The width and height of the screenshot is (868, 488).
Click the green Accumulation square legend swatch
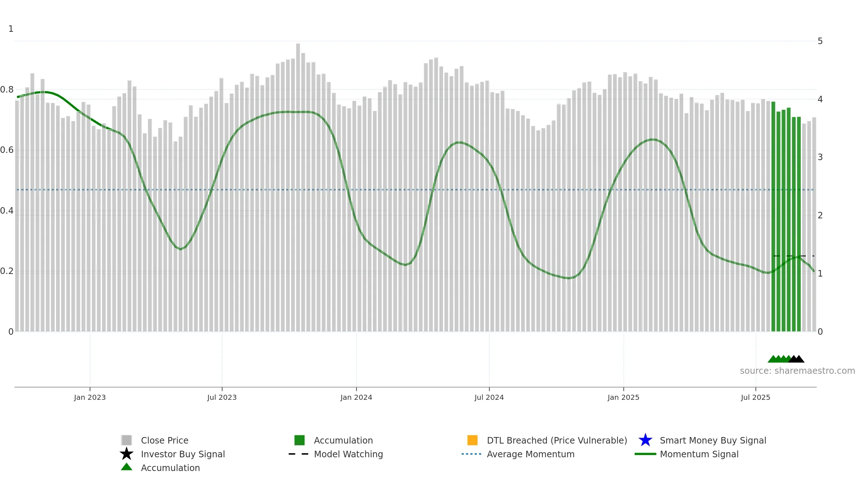tap(299, 440)
